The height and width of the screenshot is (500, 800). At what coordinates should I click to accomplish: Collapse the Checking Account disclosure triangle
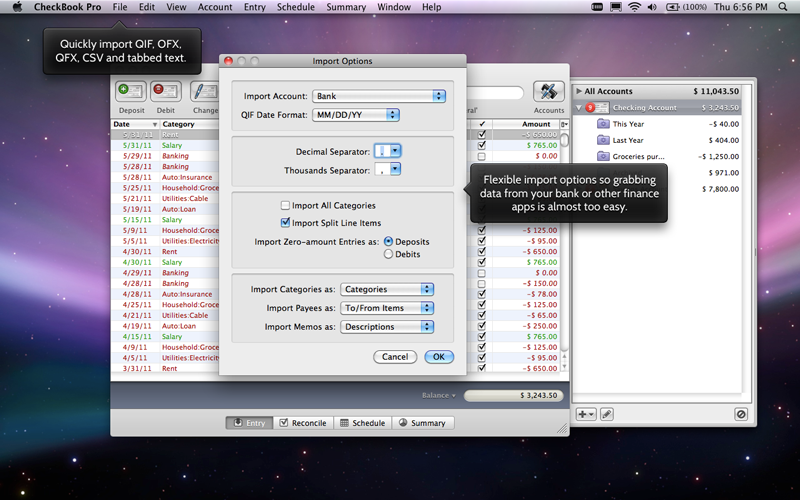(x=579, y=108)
